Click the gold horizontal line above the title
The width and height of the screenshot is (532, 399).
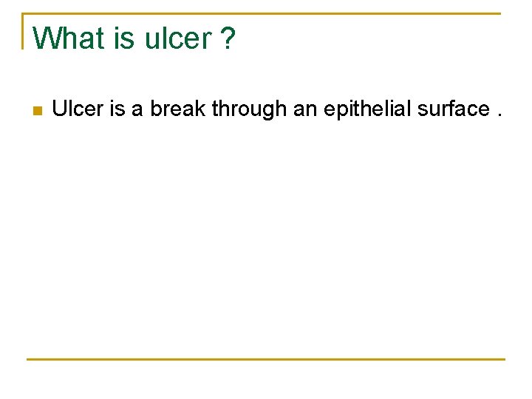pyautogui.click(x=262, y=13)
